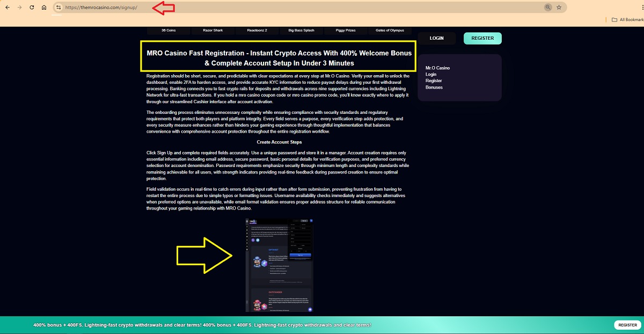Select the Razor Shark game tab
The height and width of the screenshot is (334, 644).
[213, 31]
